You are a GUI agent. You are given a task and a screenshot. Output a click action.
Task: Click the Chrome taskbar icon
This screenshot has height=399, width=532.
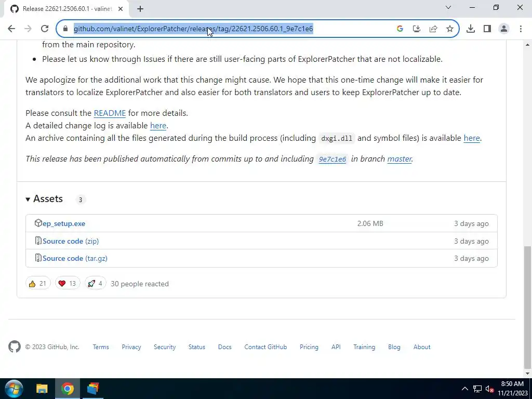pos(68,389)
